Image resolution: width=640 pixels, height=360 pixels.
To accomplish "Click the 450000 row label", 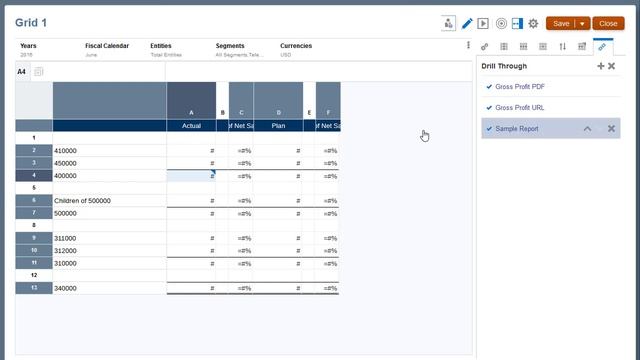I will click(x=65, y=163).
